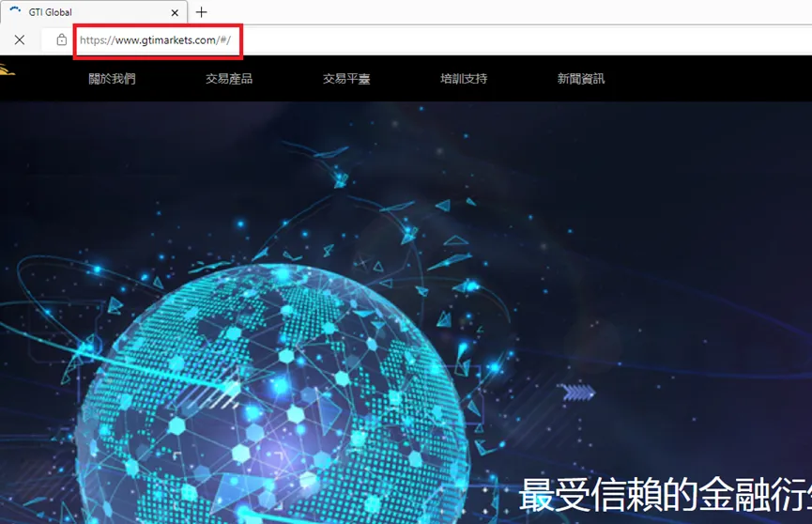Open the 新聞資訊 menu
Image resolution: width=812 pixels, height=524 pixels.
pyautogui.click(x=581, y=79)
